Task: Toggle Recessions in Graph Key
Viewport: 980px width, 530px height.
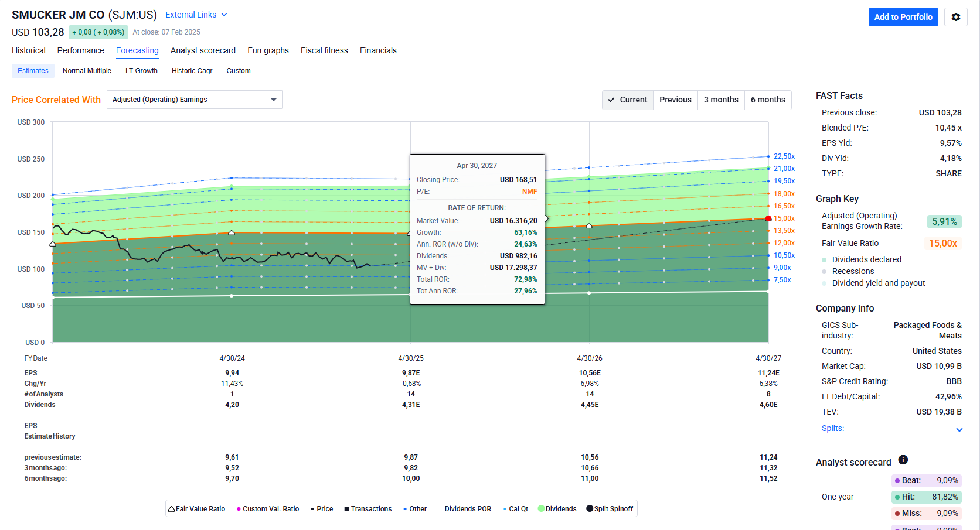Action: pos(824,271)
